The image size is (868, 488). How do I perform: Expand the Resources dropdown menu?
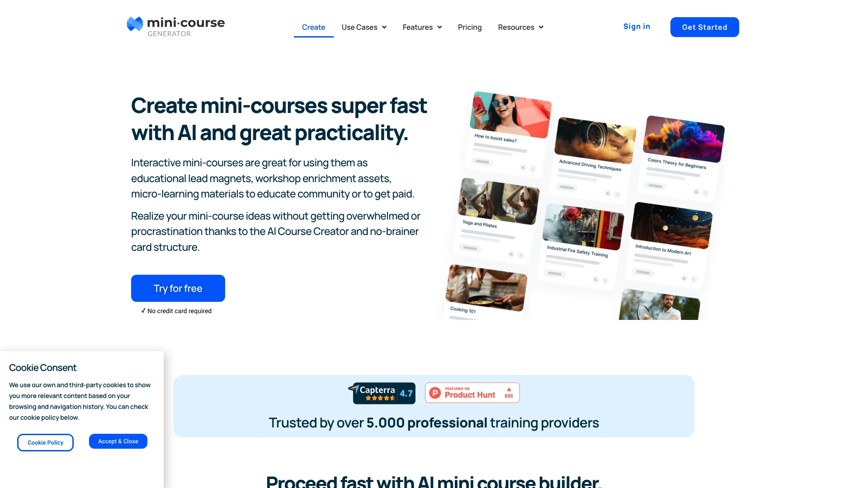521,27
